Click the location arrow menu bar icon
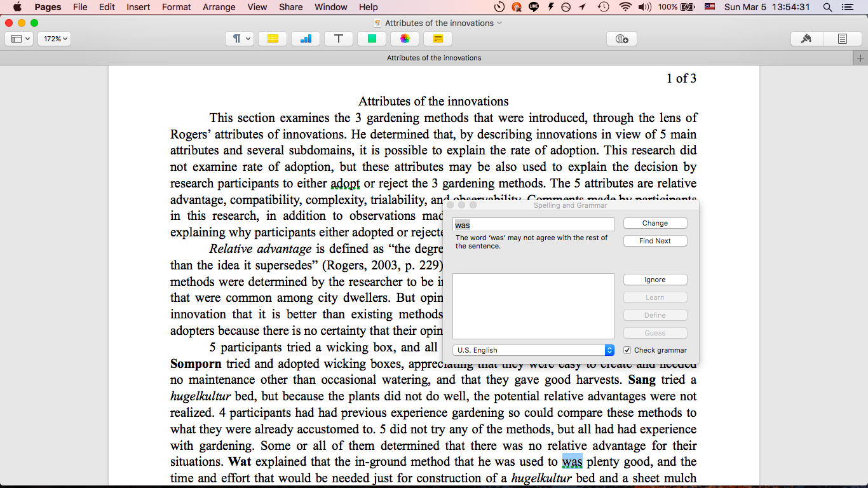Viewport: 868px width, 488px height. 583,7
